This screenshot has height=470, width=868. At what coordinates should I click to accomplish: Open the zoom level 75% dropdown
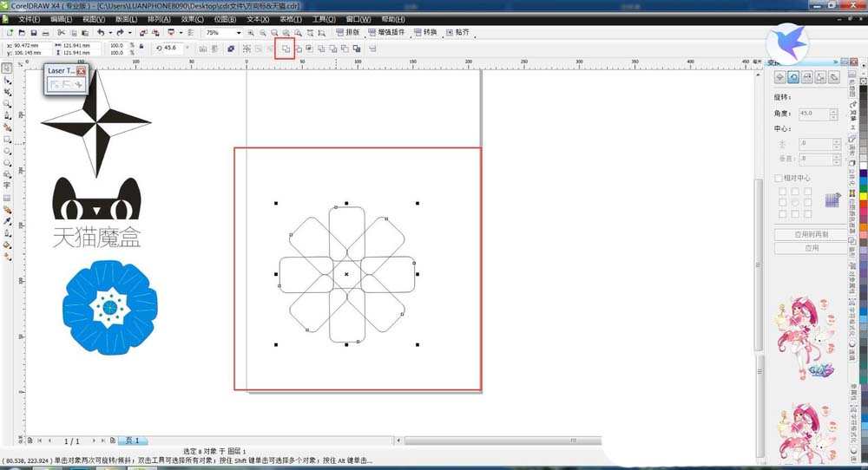coord(238,33)
